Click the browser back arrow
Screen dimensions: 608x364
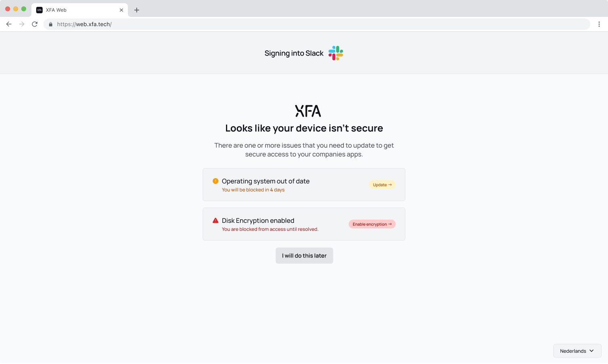9,24
